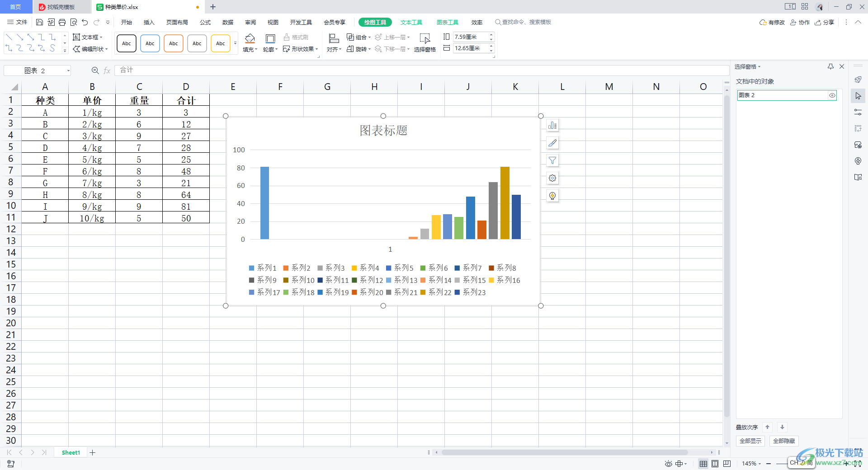This screenshot has width=868, height=470.
Task: Click the Outline (轮廓) icon
Action: [x=270, y=38]
